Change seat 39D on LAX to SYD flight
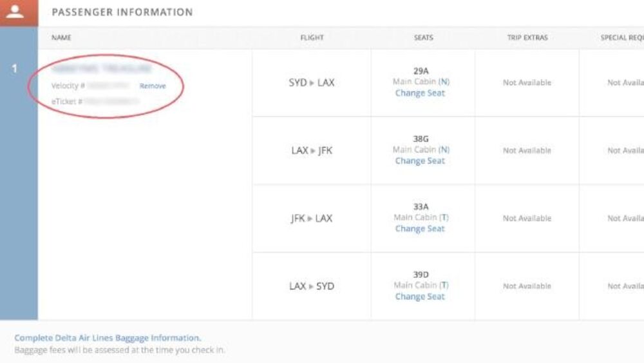Screen dimensions: 644x363 420,297
